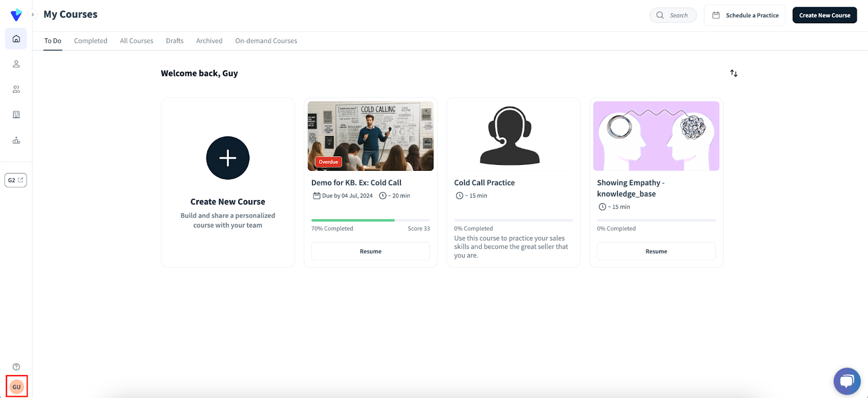Resume the Demo for KB cold call course
The height and width of the screenshot is (398, 868).
click(371, 252)
